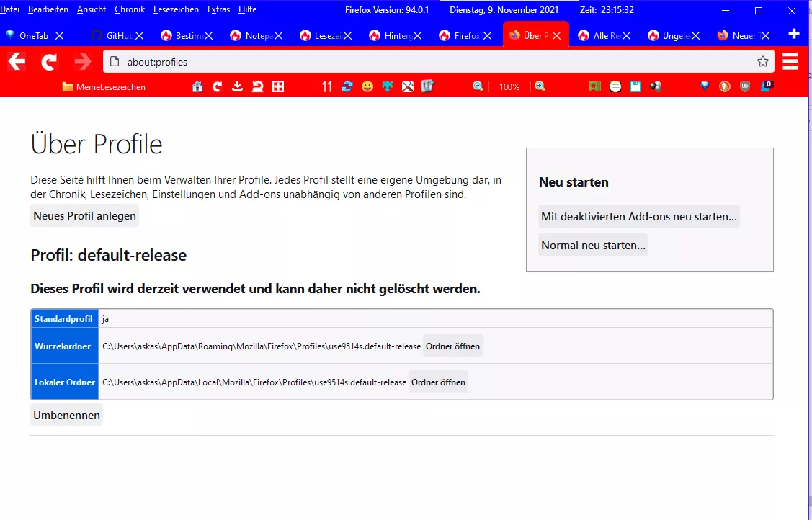This screenshot has width=812, height=520.
Task: Click Mit deaktivierten Add-ons neu starten
Action: pos(639,216)
